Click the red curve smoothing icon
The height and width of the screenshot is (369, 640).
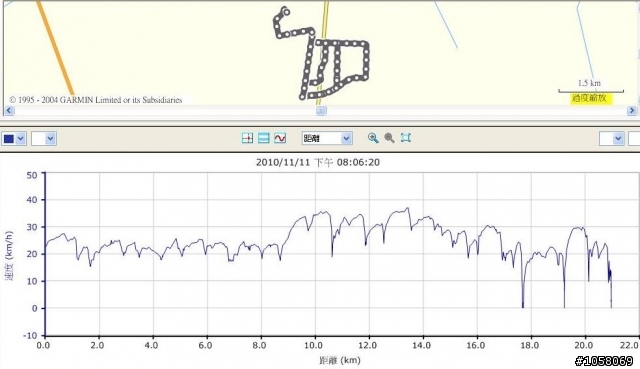coord(280,138)
